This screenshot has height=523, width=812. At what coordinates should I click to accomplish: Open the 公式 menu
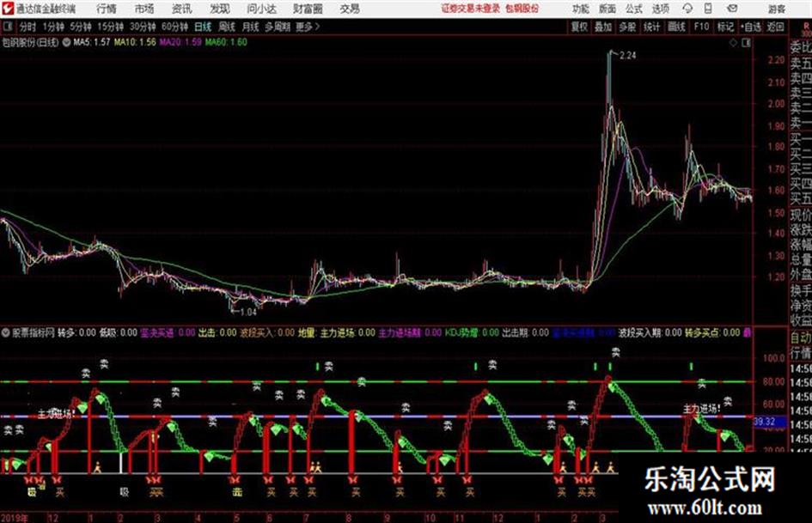point(634,9)
